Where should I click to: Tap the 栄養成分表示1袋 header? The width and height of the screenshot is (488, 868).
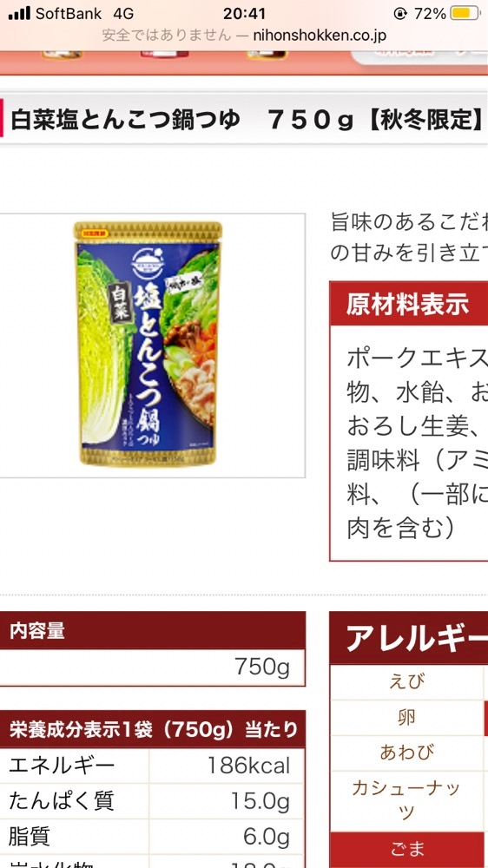coord(152,730)
